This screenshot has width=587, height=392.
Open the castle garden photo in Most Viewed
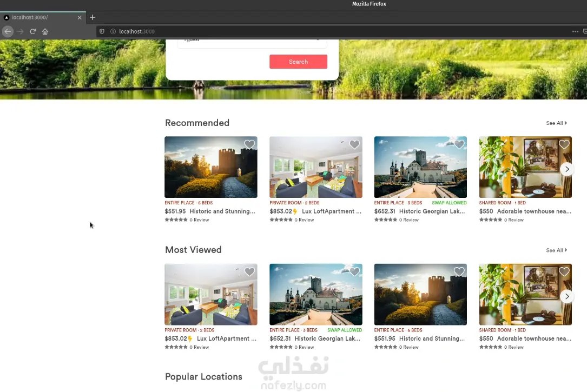pos(420,294)
